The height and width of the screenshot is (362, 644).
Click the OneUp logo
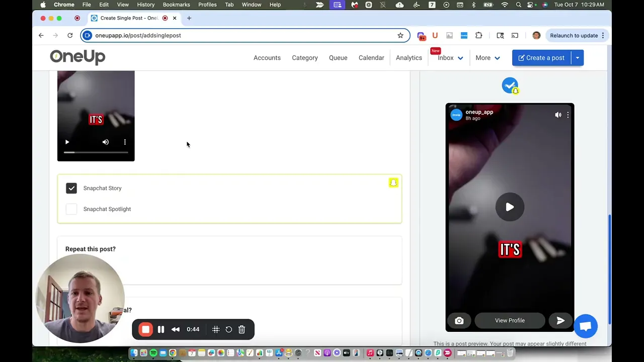[77, 57]
